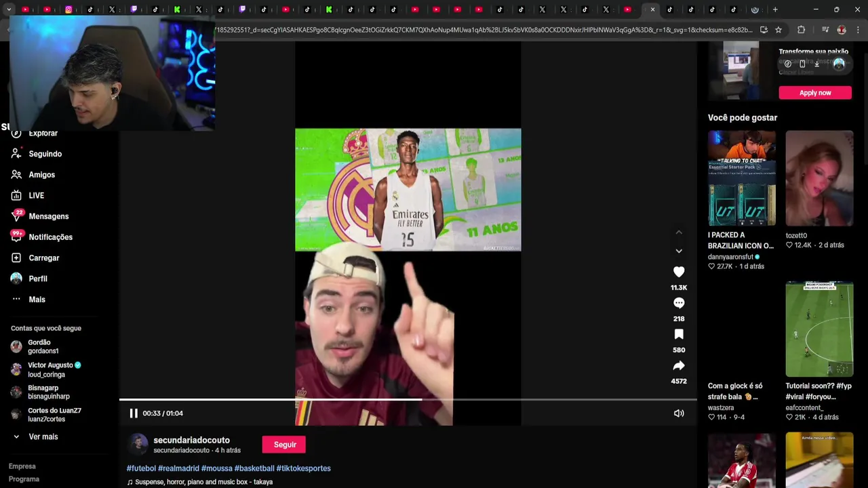Screen dimensions: 868x488
Task: Open the #basketball hashtag
Action: point(254,468)
